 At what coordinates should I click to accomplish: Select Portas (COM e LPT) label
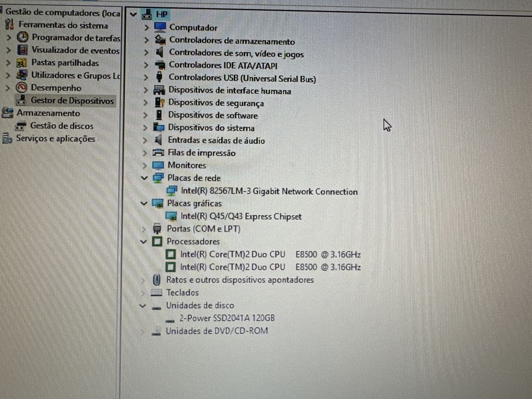pyautogui.click(x=204, y=229)
